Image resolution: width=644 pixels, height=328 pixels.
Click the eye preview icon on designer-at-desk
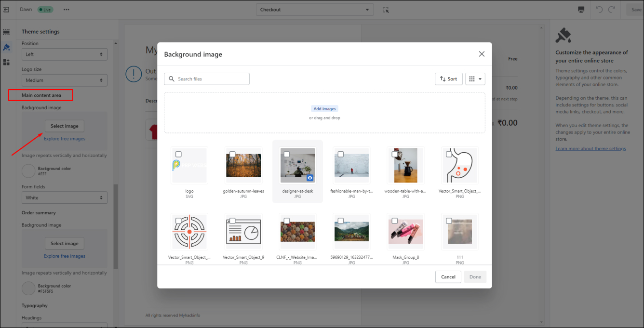pyautogui.click(x=310, y=178)
